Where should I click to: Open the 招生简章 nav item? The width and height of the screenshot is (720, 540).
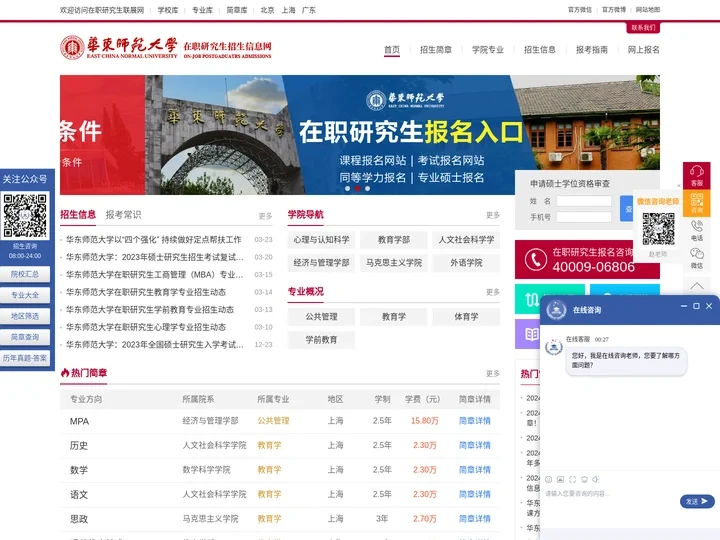(x=436, y=50)
